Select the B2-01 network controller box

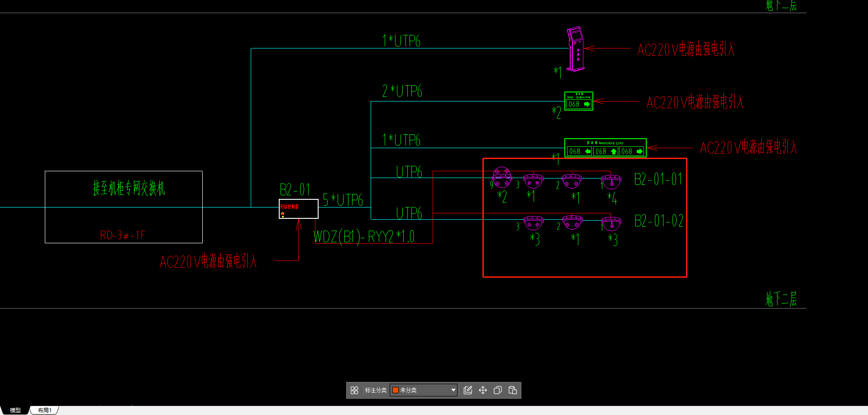(x=299, y=209)
